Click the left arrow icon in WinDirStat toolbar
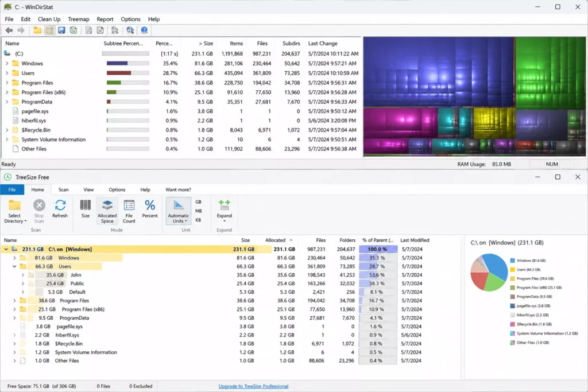588x392 pixels. (x=9, y=30)
